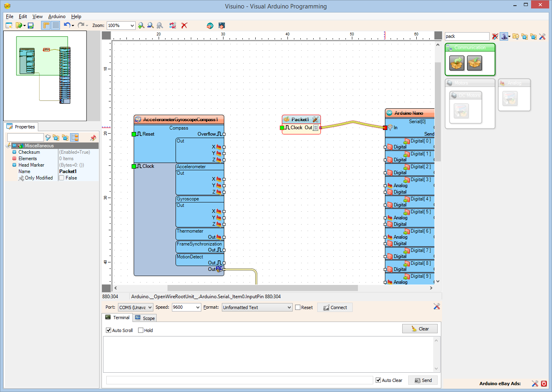Toggle the grid display toolbar button
The height and width of the screenshot is (392, 552).
tap(56, 25)
